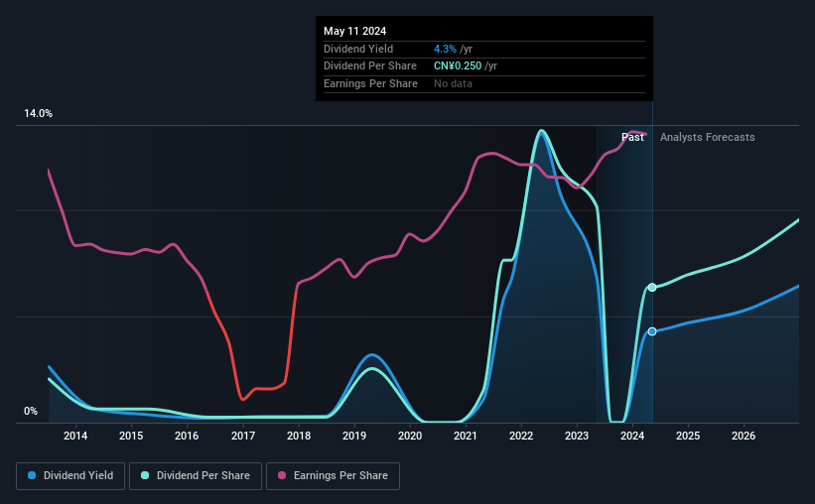Click the 2023 x-axis label
Viewport: 815px width, 504px height.
tap(577, 436)
